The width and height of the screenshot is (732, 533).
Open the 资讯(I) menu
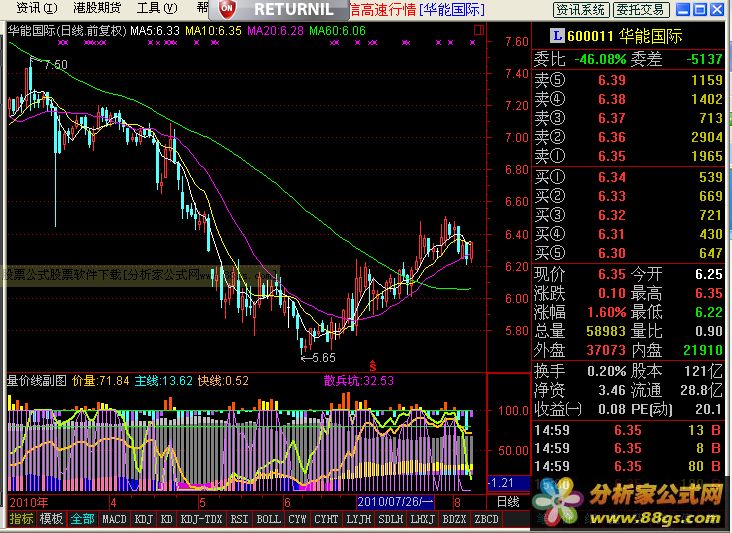[x=37, y=8]
